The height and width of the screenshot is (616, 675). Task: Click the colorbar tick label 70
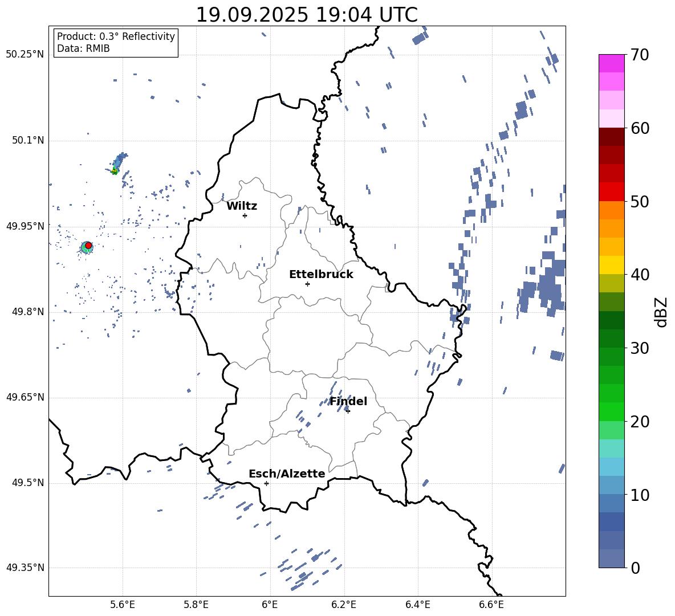[640, 55]
